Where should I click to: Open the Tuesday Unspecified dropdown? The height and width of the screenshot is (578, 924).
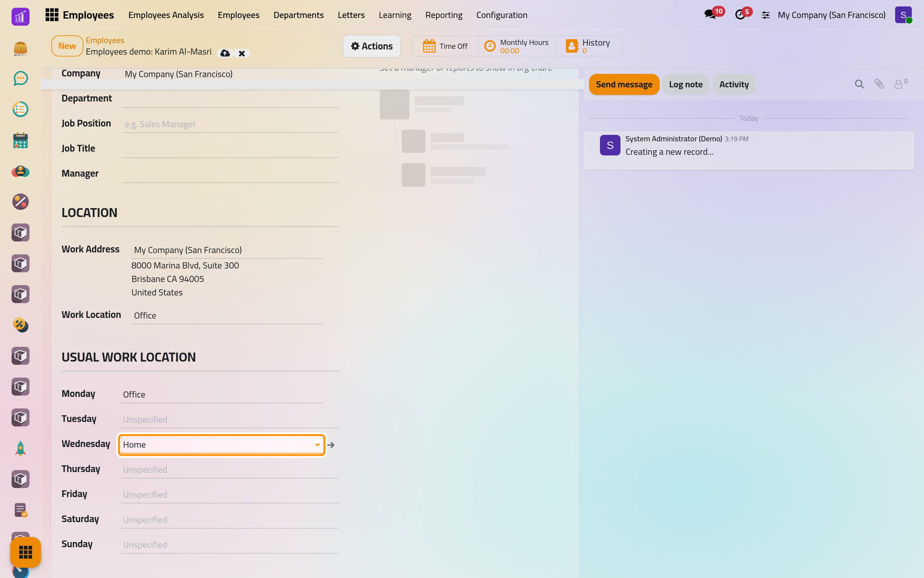click(x=230, y=420)
